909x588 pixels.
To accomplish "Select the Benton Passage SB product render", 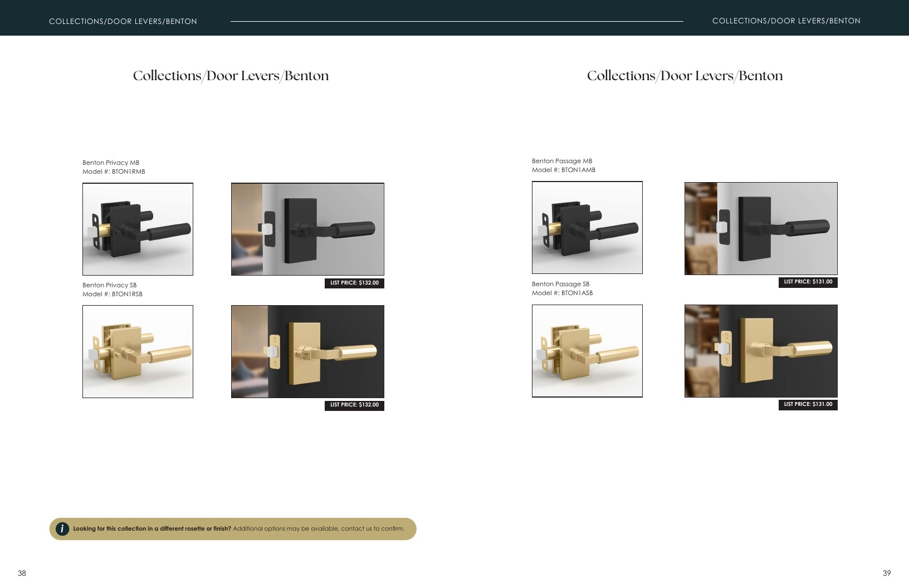I will pos(587,351).
